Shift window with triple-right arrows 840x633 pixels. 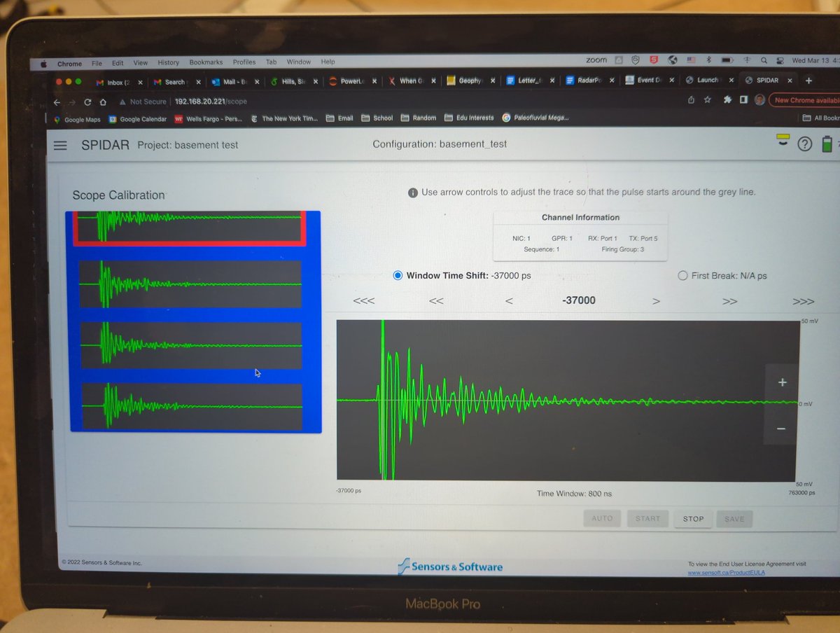(803, 301)
